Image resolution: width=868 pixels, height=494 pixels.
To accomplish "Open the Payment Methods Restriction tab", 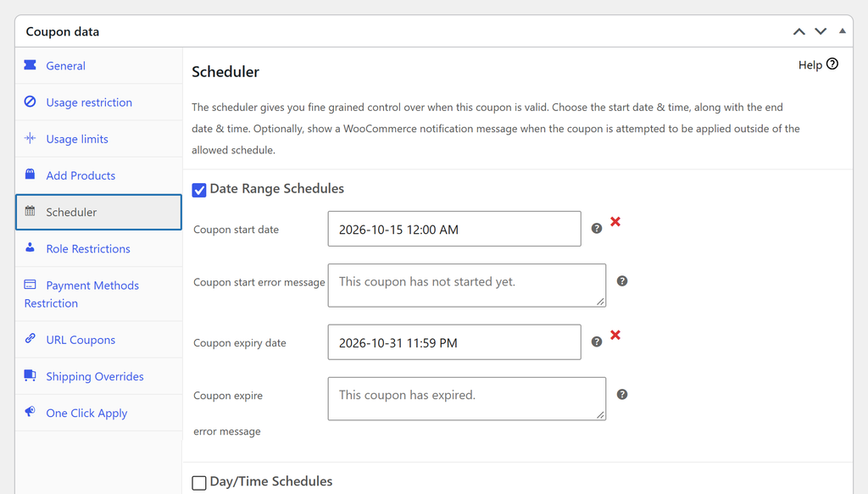I will (98, 294).
